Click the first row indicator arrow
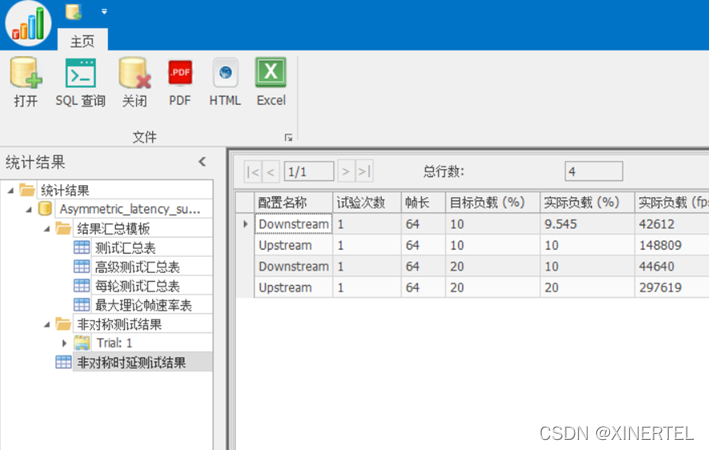Image resolution: width=709 pixels, height=450 pixels. click(x=245, y=224)
